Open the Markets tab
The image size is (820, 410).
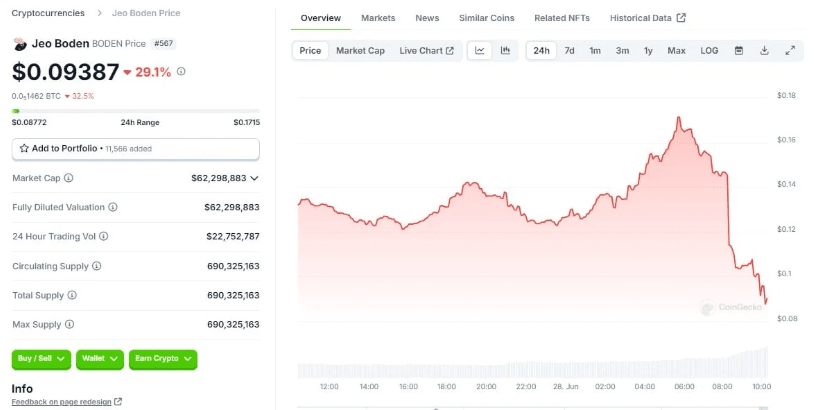click(x=378, y=18)
